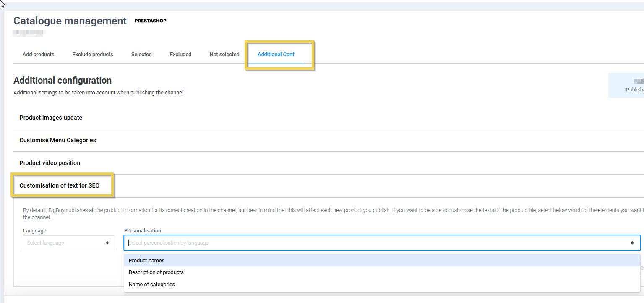Collapse Customisation of text for SEO
644x303 pixels.
coord(59,185)
